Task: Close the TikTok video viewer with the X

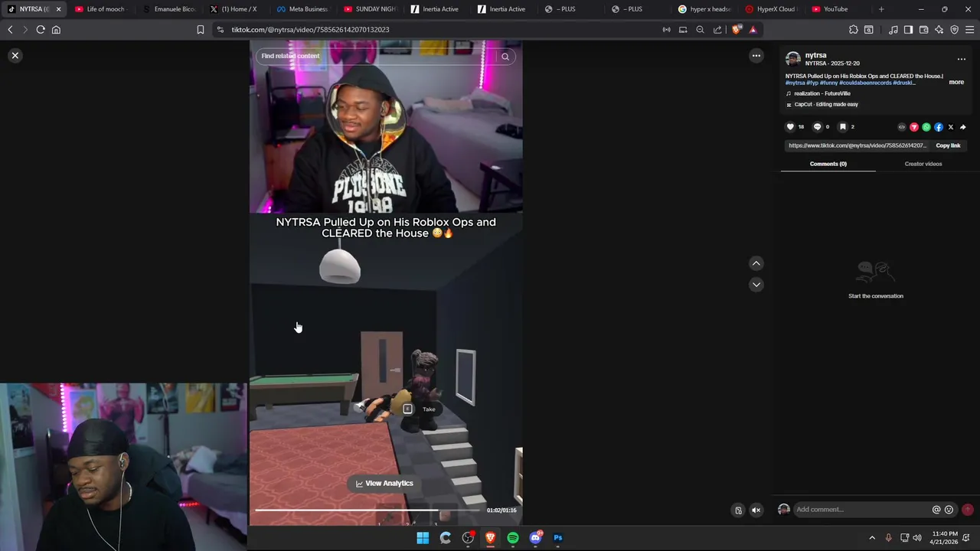Action: [15, 55]
